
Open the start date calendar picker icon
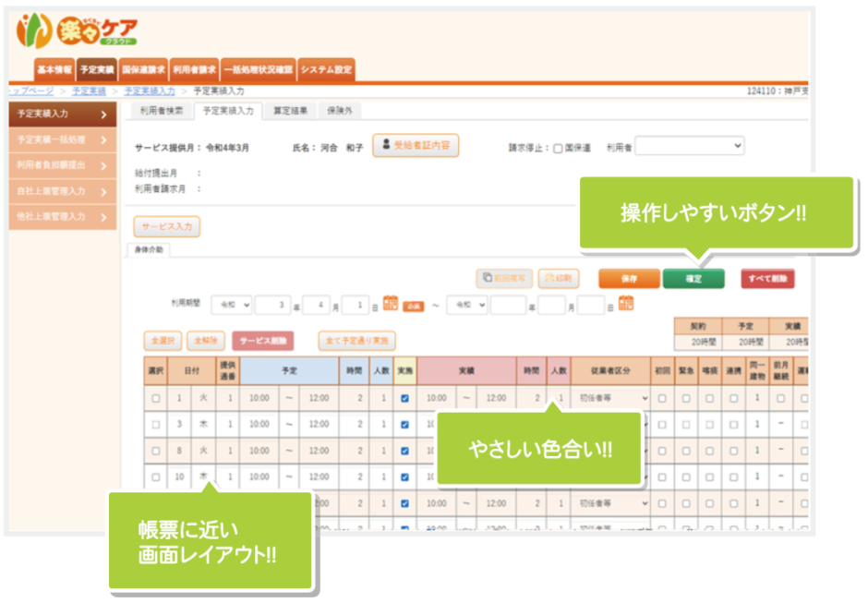390,304
